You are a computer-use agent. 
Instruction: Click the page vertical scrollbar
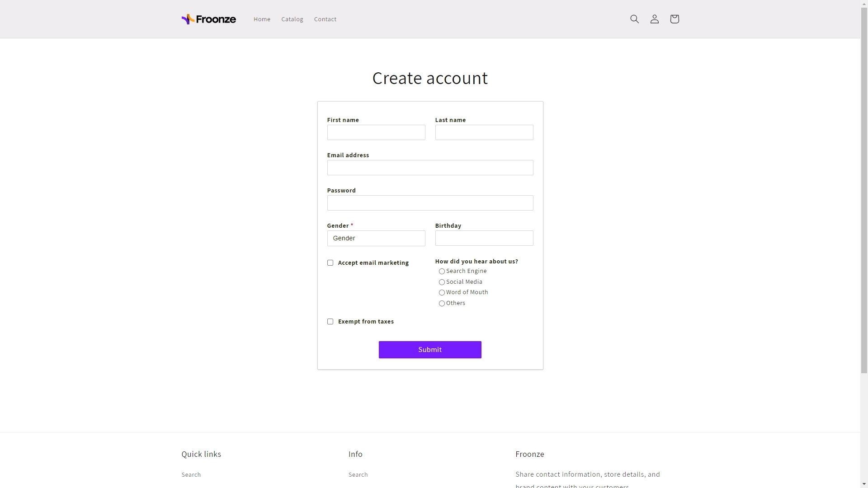pos(864,190)
